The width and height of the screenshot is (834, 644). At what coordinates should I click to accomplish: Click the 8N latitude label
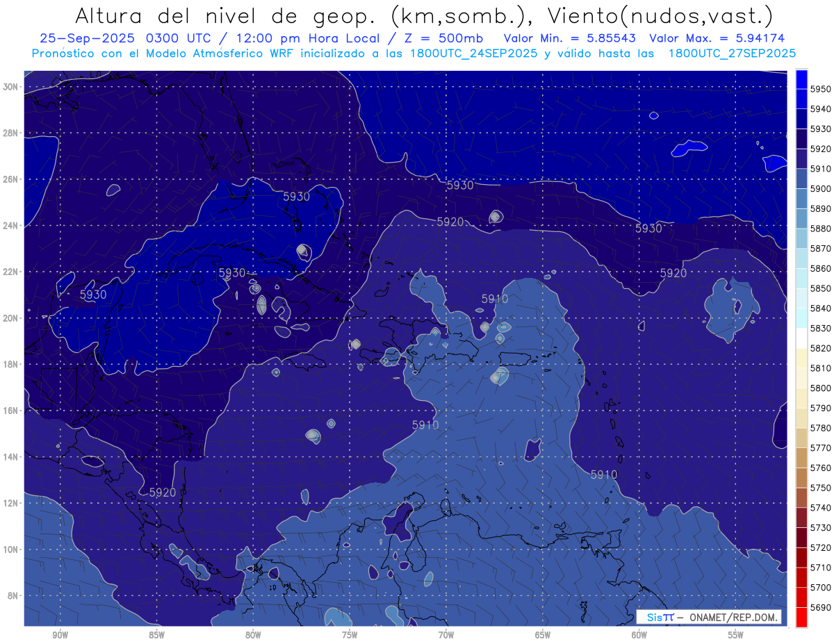point(12,596)
